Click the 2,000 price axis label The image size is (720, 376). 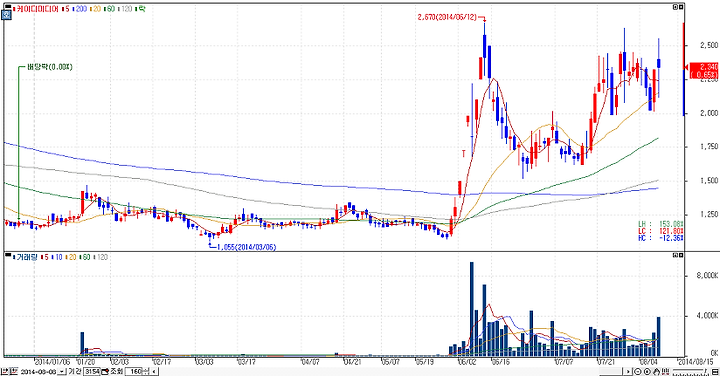[x=709, y=112]
